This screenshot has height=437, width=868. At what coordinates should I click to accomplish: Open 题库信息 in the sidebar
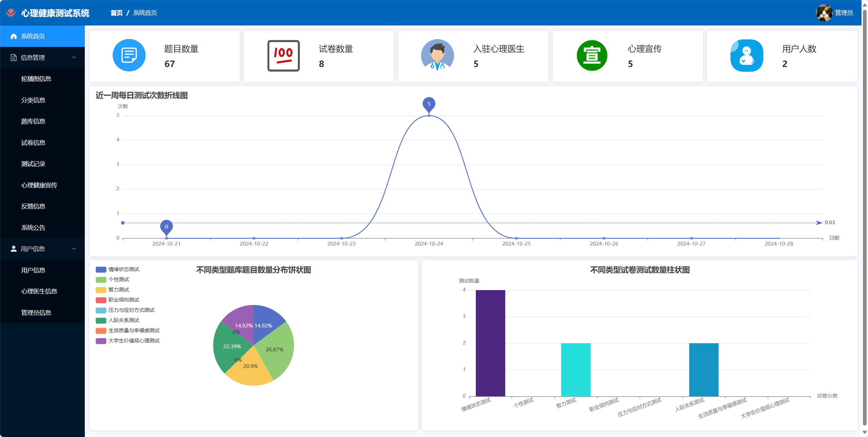click(x=33, y=121)
